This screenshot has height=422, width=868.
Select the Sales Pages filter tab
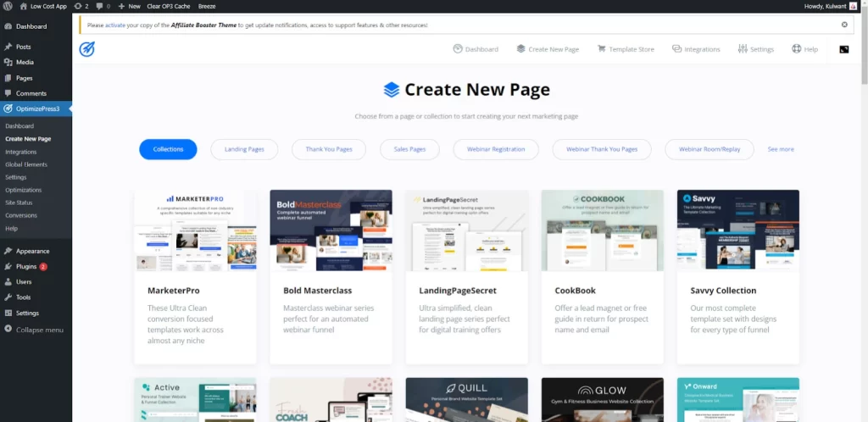[409, 149]
